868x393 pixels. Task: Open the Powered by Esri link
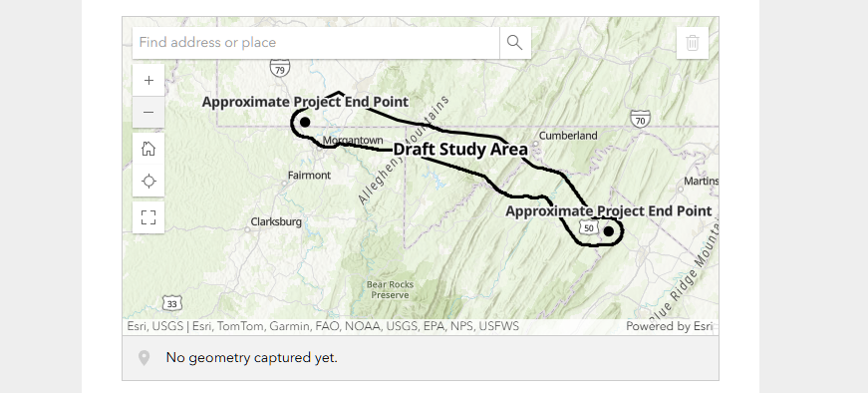point(669,326)
